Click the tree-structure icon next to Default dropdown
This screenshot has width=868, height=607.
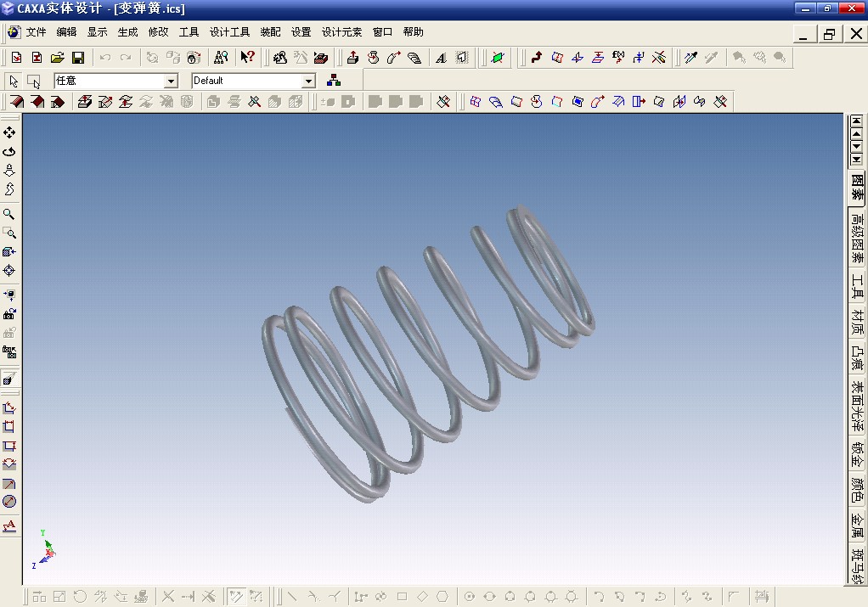click(333, 81)
